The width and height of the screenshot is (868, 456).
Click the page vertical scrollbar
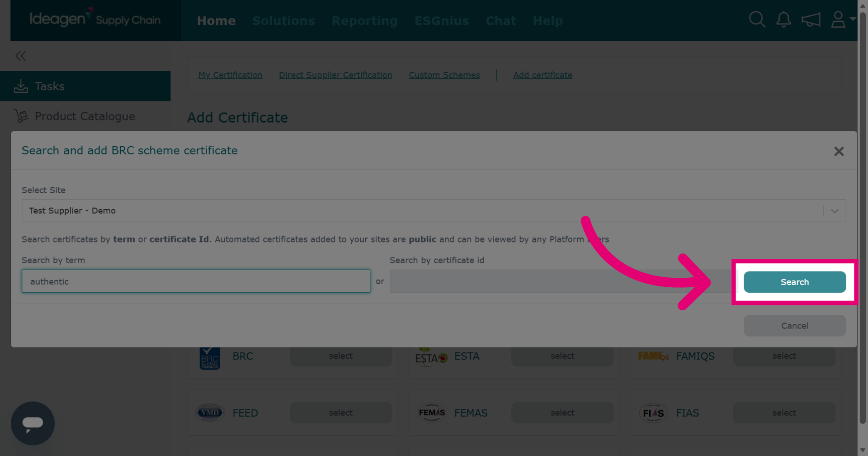863,217
